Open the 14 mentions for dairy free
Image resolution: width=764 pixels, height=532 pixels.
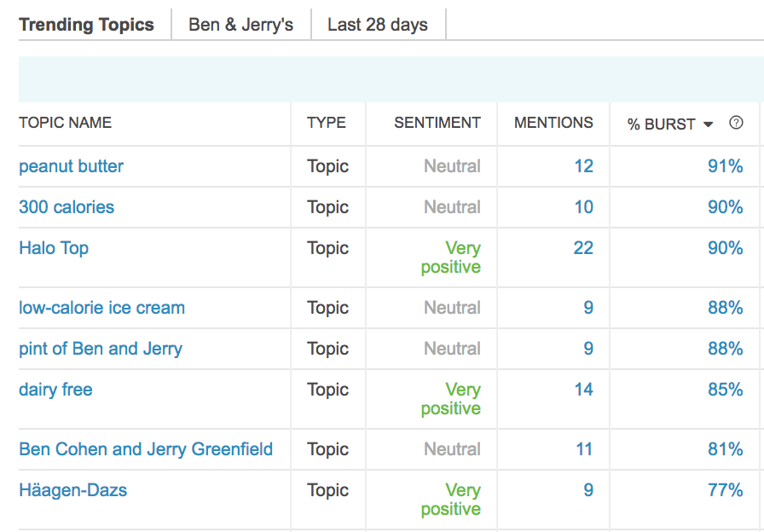pos(583,390)
